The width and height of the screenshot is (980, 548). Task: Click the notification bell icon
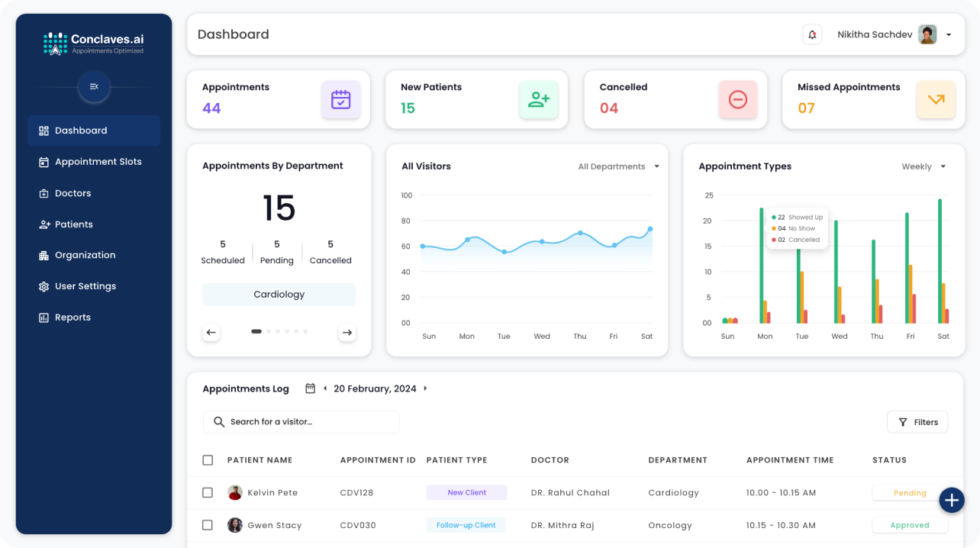[x=812, y=34]
